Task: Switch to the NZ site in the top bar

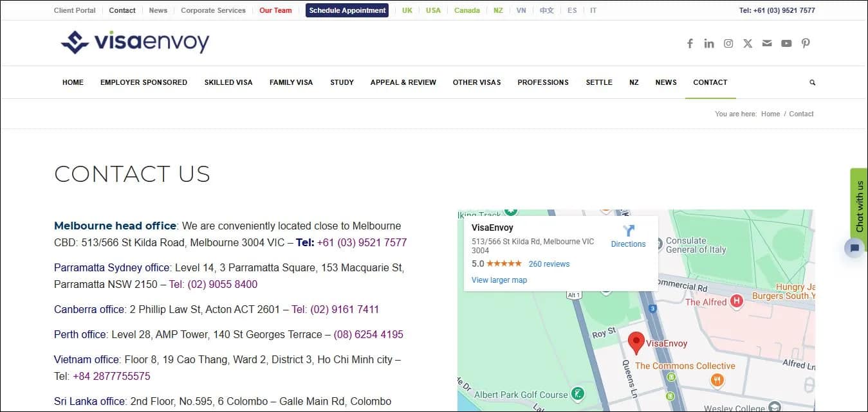Action: pyautogui.click(x=499, y=10)
